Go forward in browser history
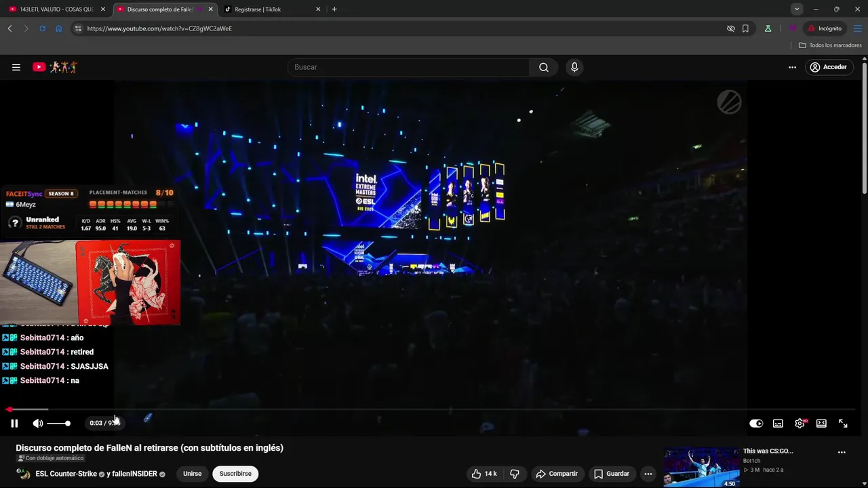Image resolution: width=868 pixels, height=488 pixels. pyautogui.click(x=26, y=28)
